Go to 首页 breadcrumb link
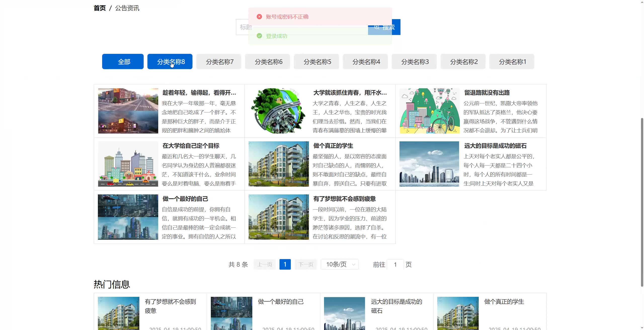This screenshot has width=644, height=330. (100, 8)
